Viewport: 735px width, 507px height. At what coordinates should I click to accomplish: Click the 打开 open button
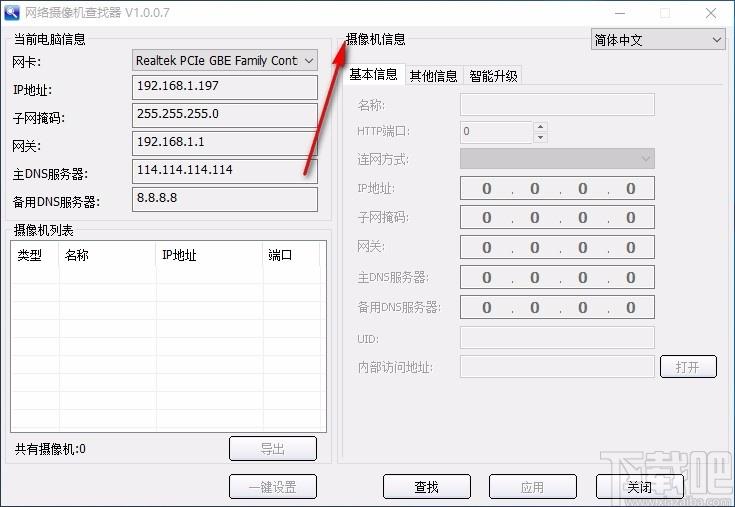pyautogui.click(x=688, y=366)
